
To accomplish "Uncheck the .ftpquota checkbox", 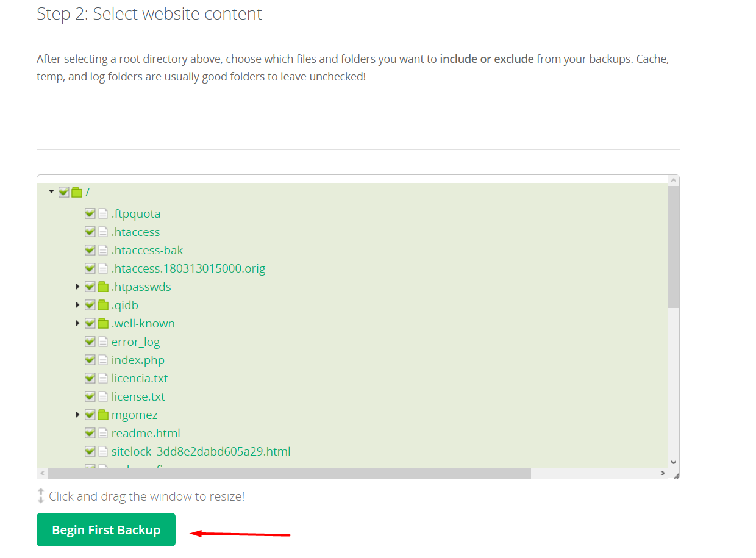I will point(90,213).
